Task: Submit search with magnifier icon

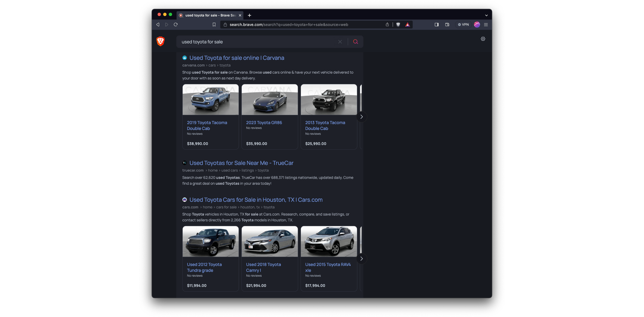Action: (355, 42)
